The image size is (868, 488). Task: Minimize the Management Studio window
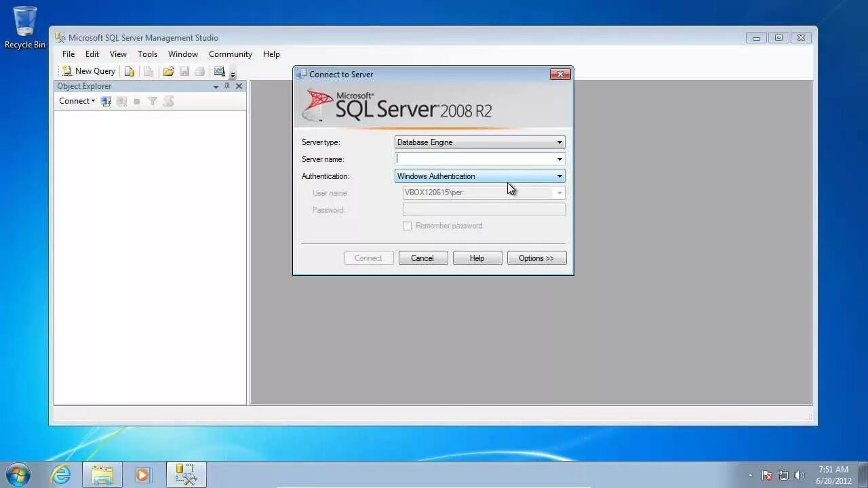click(x=756, y=38)
